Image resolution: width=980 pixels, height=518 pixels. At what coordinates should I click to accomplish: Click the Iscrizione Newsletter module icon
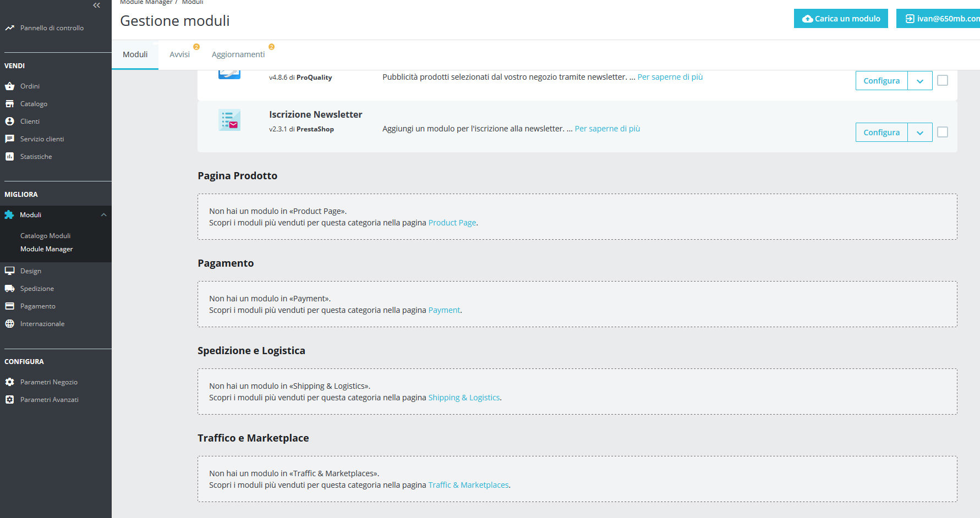point(229,120)
